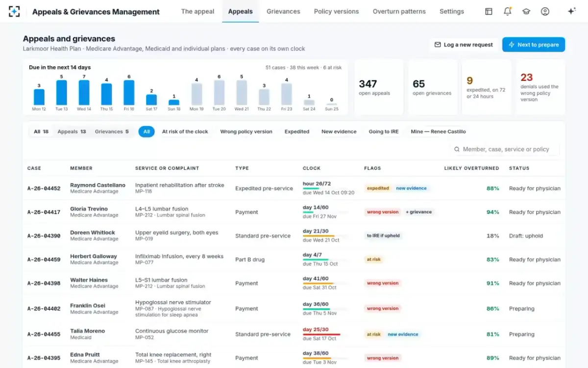
Task: Click Walter Haines member name
Action: [89, 280]
